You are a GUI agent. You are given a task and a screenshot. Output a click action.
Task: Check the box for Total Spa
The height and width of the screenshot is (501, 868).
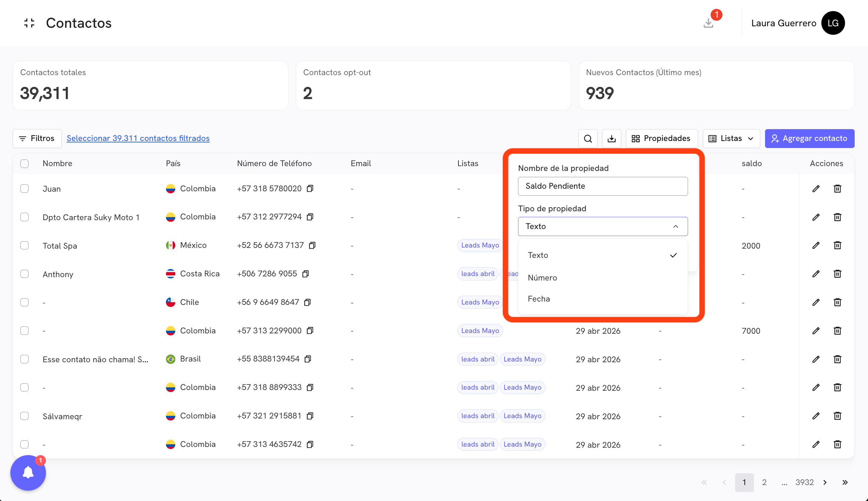pyautogui.click(x=24, y=245)
